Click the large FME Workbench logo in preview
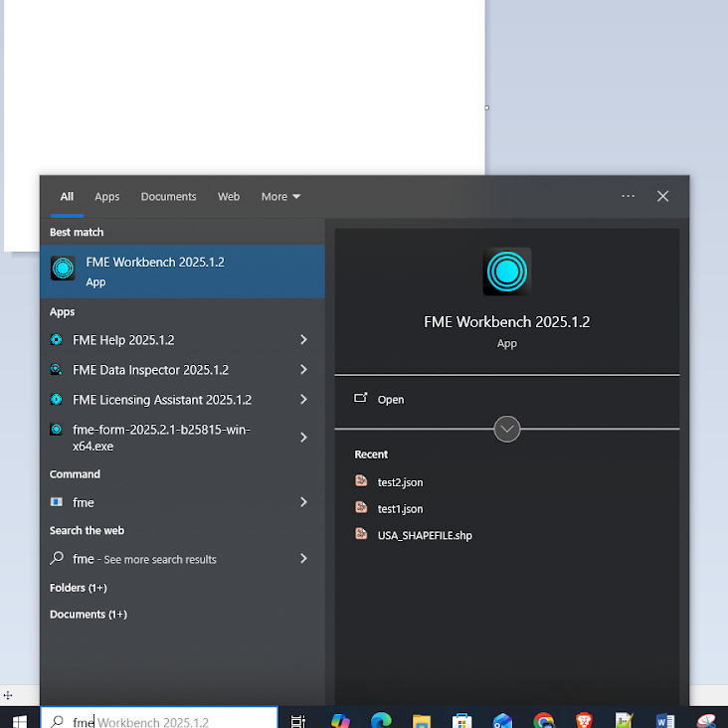This screenshot has height=728, width=728. [x=507, y=272]
